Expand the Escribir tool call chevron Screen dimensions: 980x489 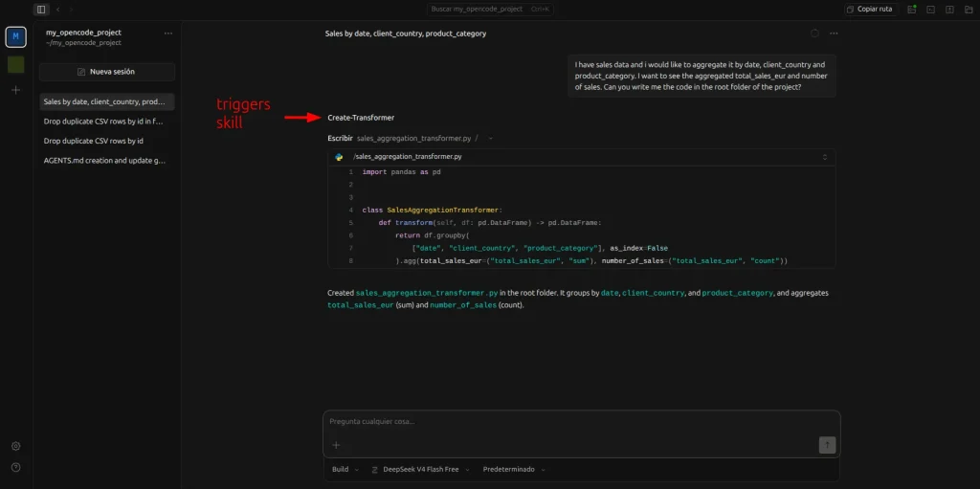(x=490, y=138)
